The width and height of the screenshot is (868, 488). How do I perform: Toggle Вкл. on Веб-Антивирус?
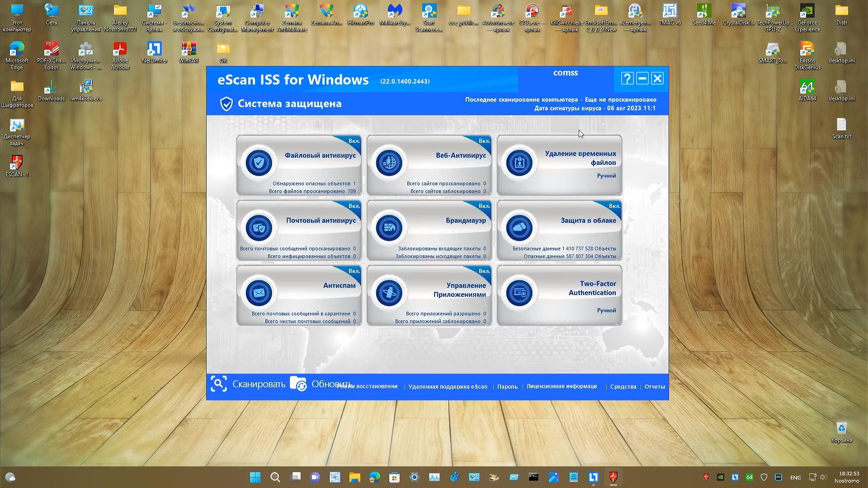point(484,141)
